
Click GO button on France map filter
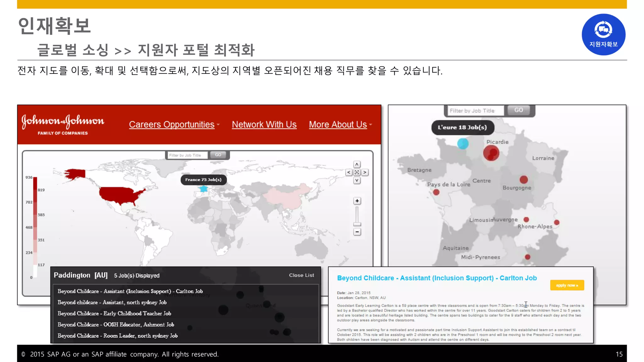519,110
